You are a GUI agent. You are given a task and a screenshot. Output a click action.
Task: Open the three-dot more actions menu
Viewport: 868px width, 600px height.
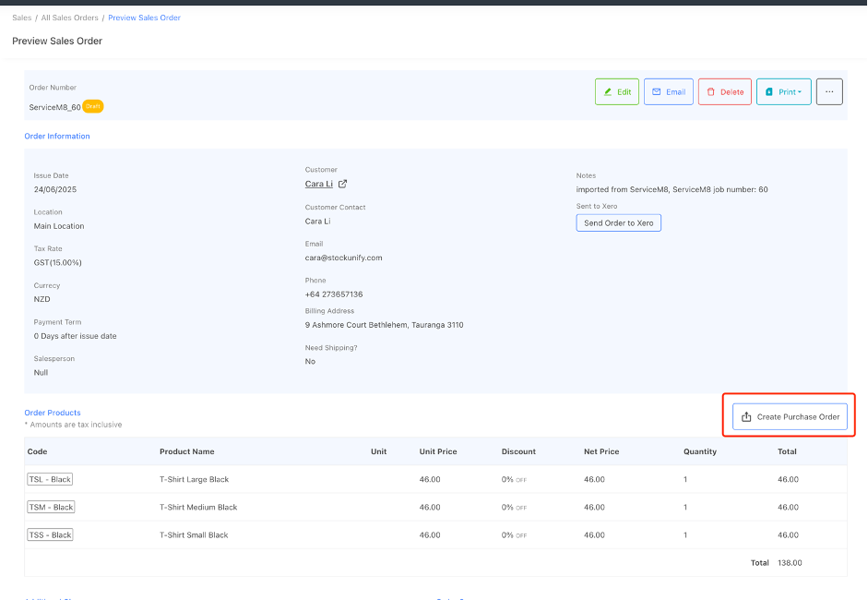[x=829, y=92]
